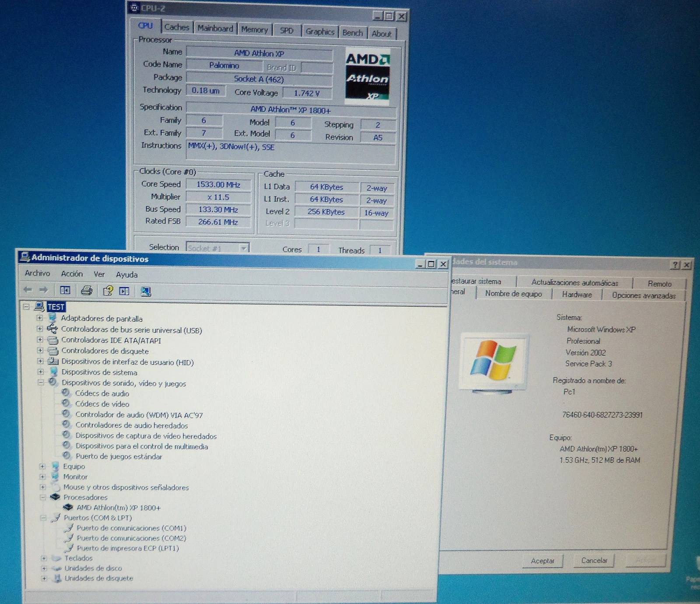Open the Archivo menu
Screen dimensions: 700x604
click(38, 273)
